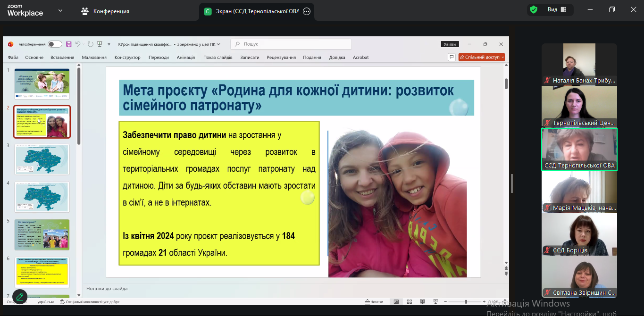Start slideshow from the quick access toolbar icon
644x316 pixels.
(100, 44)
